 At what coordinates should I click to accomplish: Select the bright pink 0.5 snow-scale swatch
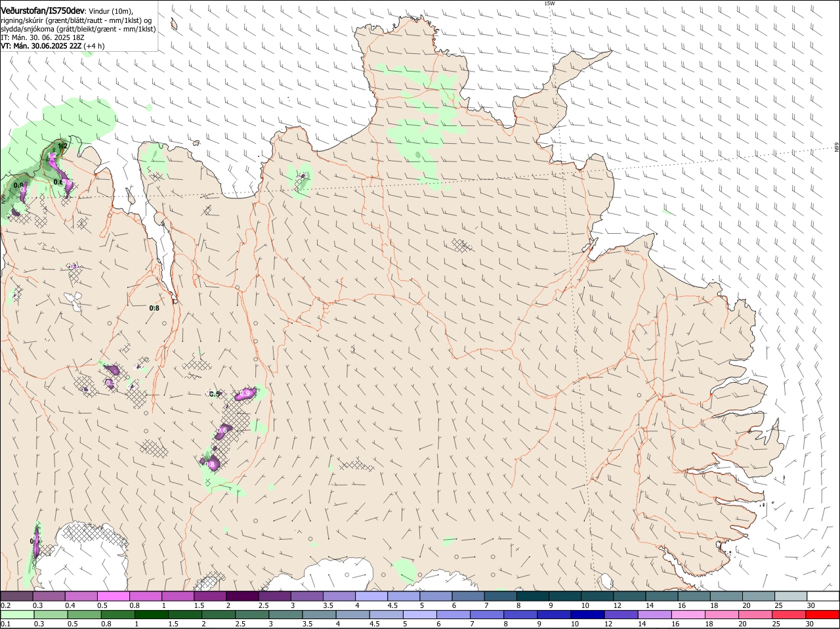(113, 596)
